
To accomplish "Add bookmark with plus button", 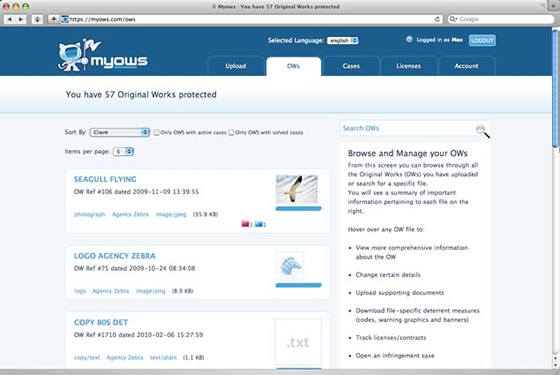I will point(53,19).
